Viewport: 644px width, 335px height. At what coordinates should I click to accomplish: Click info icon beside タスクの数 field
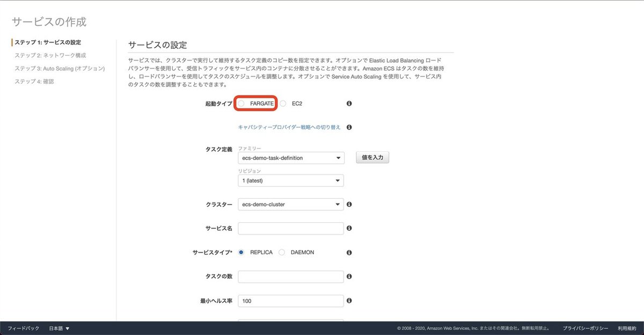tap(349, 276)
